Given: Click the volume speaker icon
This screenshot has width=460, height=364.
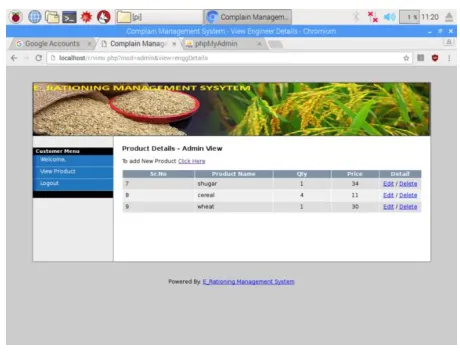Looking at the screenshot, I should pyautogui.click(x=389, y=17).
